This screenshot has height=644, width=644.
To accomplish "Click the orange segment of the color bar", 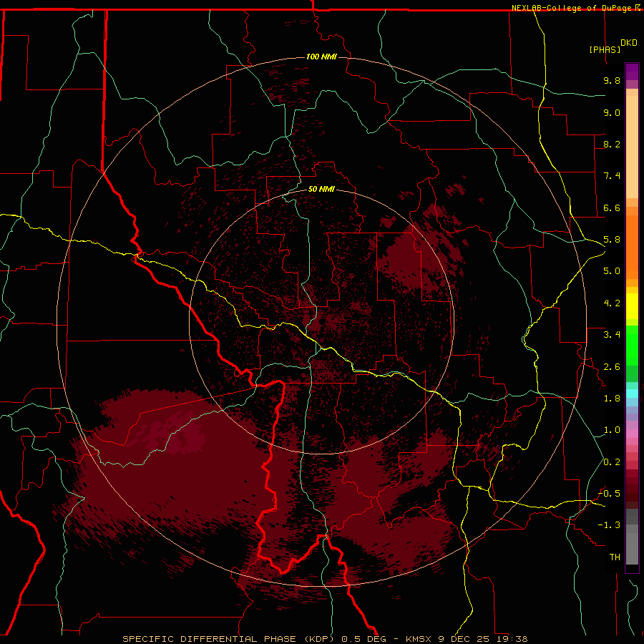I will tap(632, 247).
